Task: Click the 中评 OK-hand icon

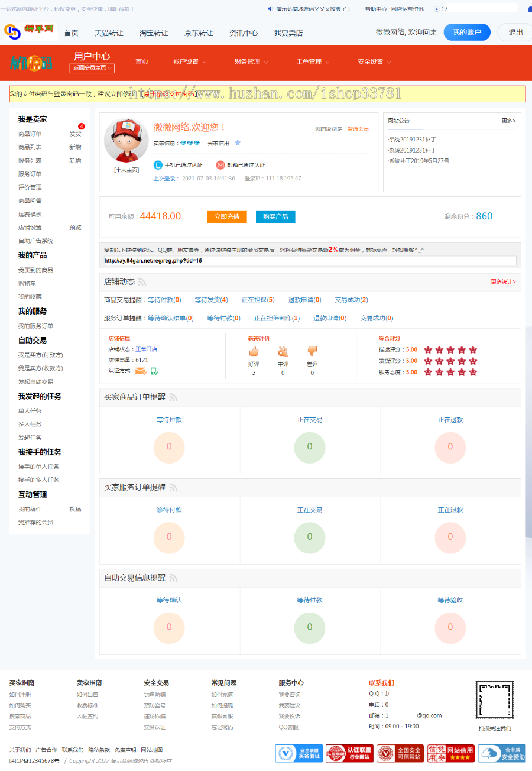Action: point(283,351)
